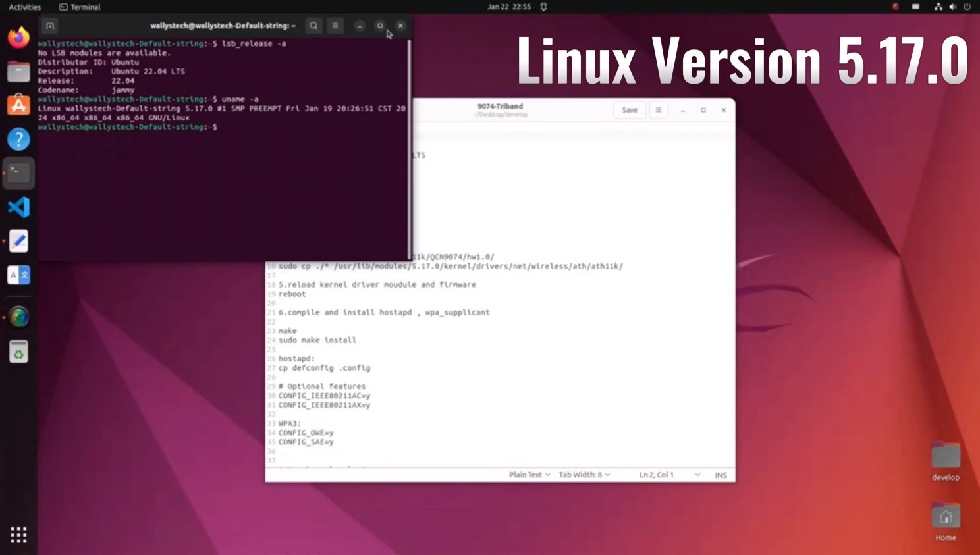
Task: Open the Tab Width: 8 dropdown
Action: (x=584, y=475)
